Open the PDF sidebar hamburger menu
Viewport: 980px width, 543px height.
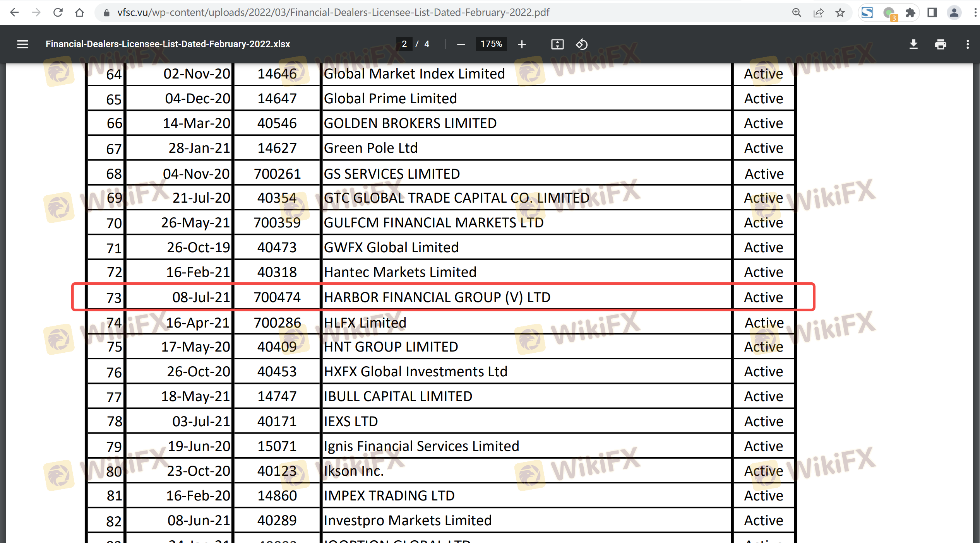coord(22,44)
